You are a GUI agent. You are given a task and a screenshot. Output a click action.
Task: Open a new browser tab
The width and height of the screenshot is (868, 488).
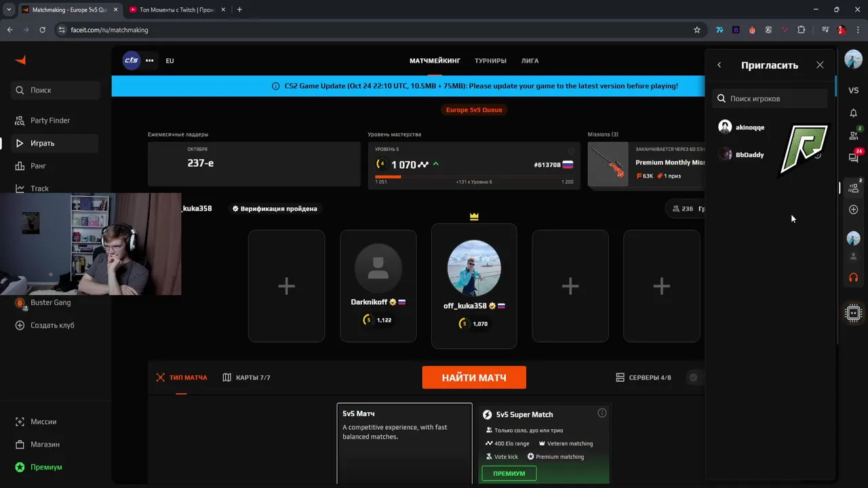coord(239,9)
